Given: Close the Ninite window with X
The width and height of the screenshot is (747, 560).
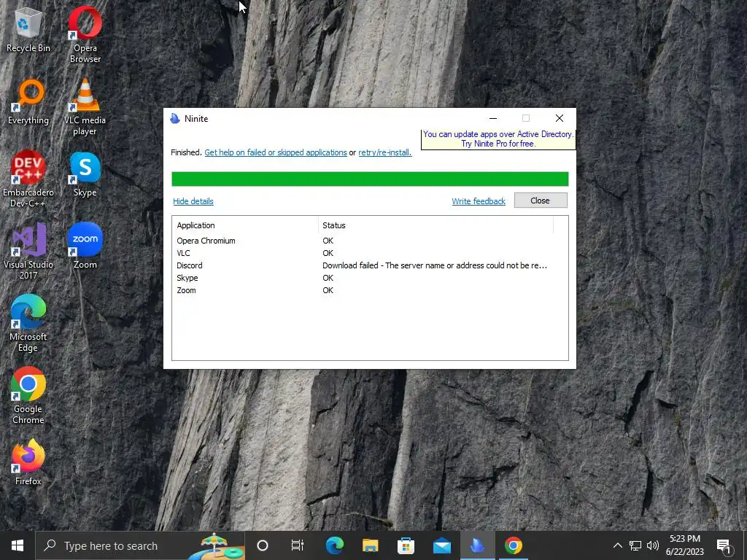Looking at the screenshot, I should tap(560, 118).
